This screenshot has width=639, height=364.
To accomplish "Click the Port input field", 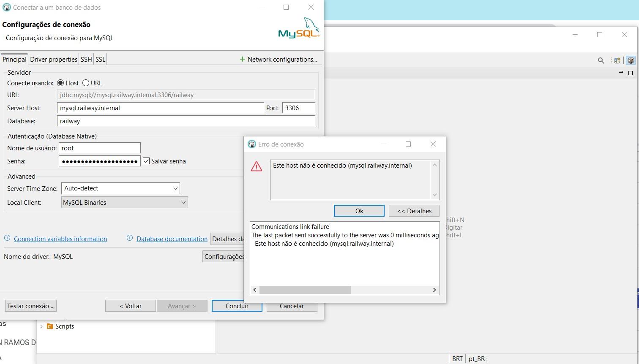I will point(299,108).
